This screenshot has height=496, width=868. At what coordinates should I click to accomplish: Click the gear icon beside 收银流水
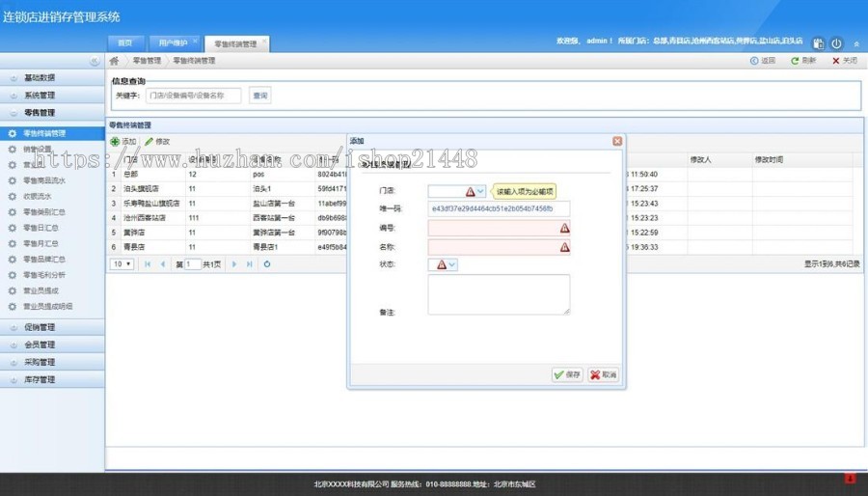(x=13, y=197)
